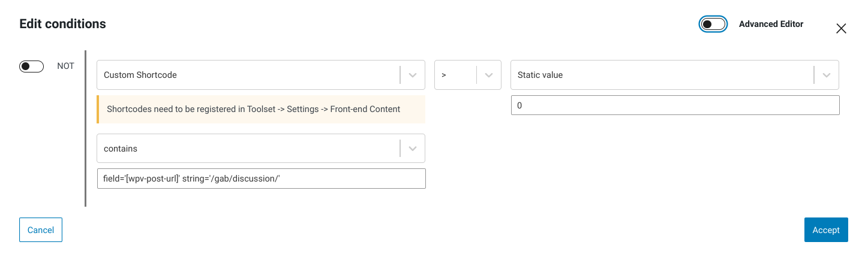
Task: Open the > comparison operator dropdown
Action: tap(468, 75)
